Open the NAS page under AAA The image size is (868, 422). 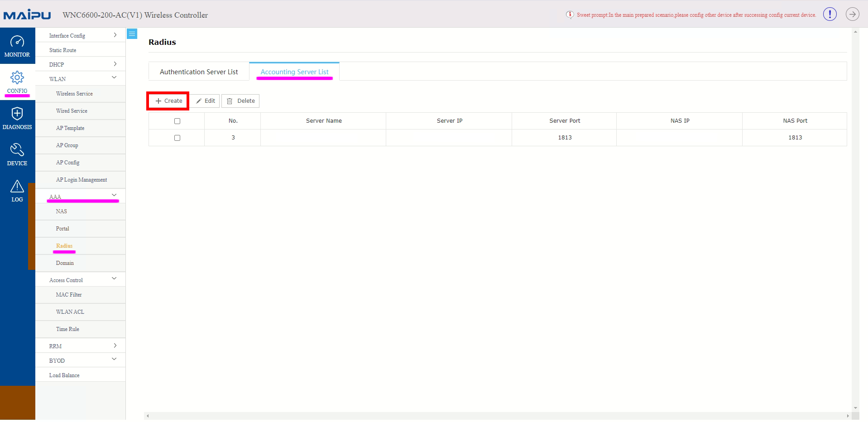[x=81, y=211]
